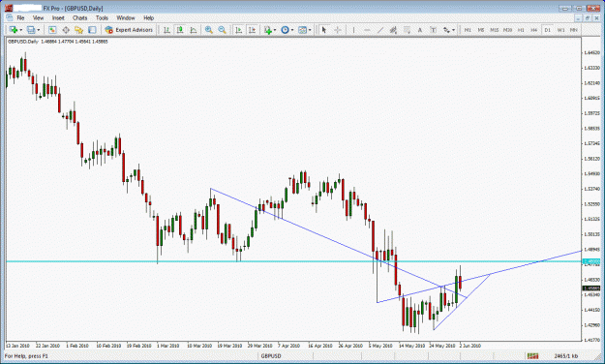Open the Help menu
Screen dimensions: 605x364
click(148, 17)
